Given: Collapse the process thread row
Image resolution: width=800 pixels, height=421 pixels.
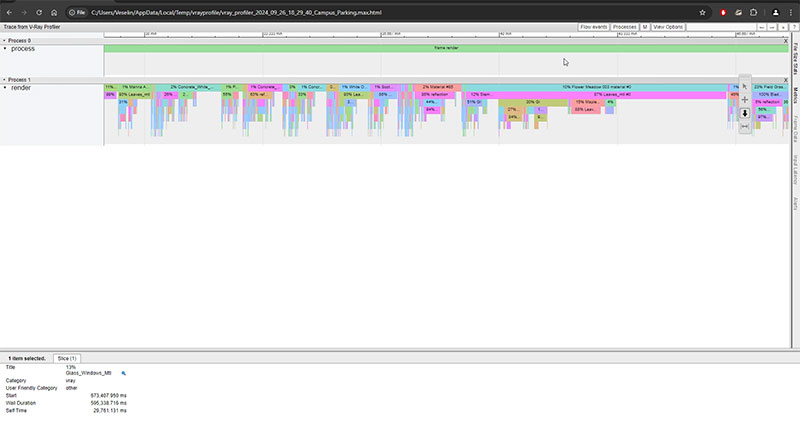Looking at the screenshot, I should tap(5, 48).
